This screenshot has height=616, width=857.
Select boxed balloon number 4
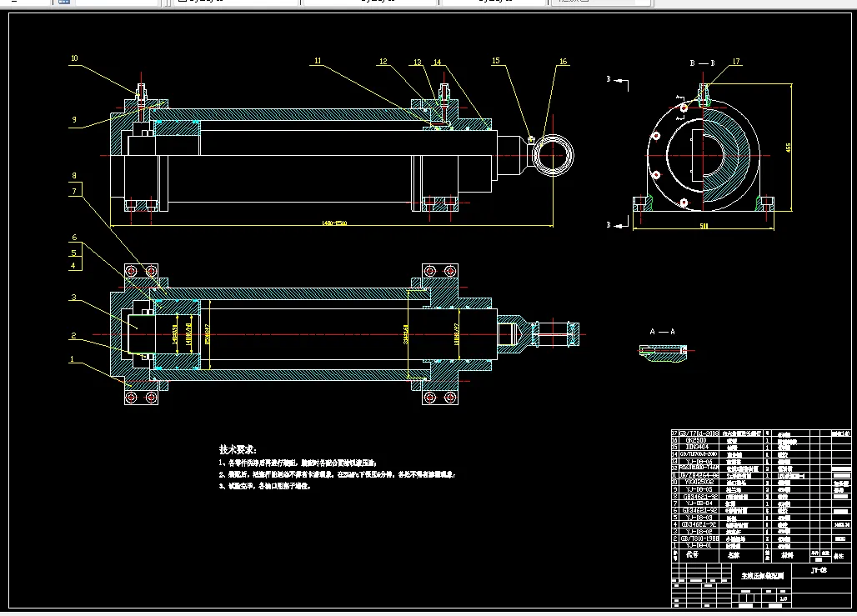tap(75, 264)
